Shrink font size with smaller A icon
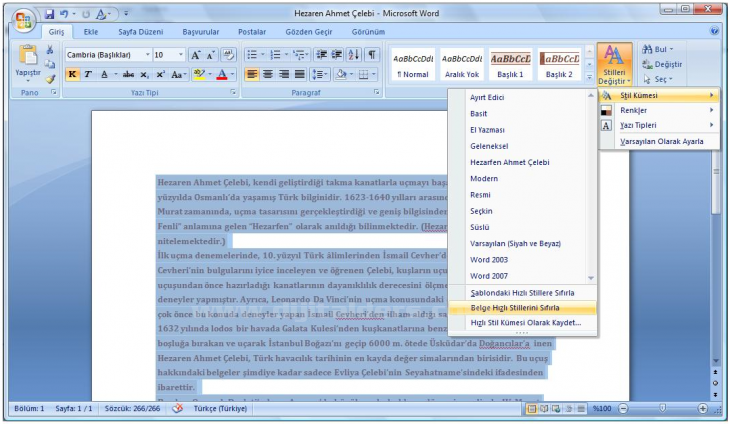This screenshot has width=730, height=424. pos(210,55)
